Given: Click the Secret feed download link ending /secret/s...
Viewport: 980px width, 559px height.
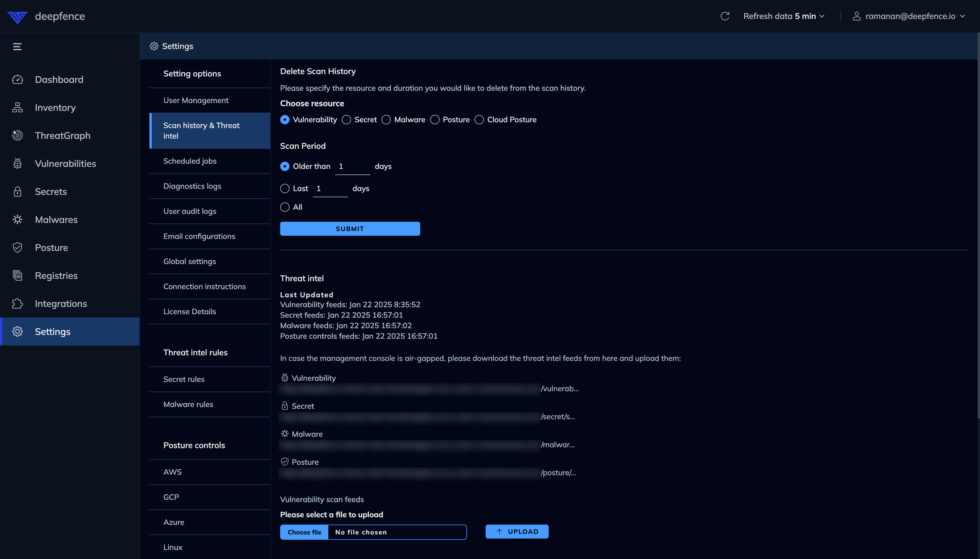Looking at the screenshot, I should pyautogui.click(x=427, y=417).
